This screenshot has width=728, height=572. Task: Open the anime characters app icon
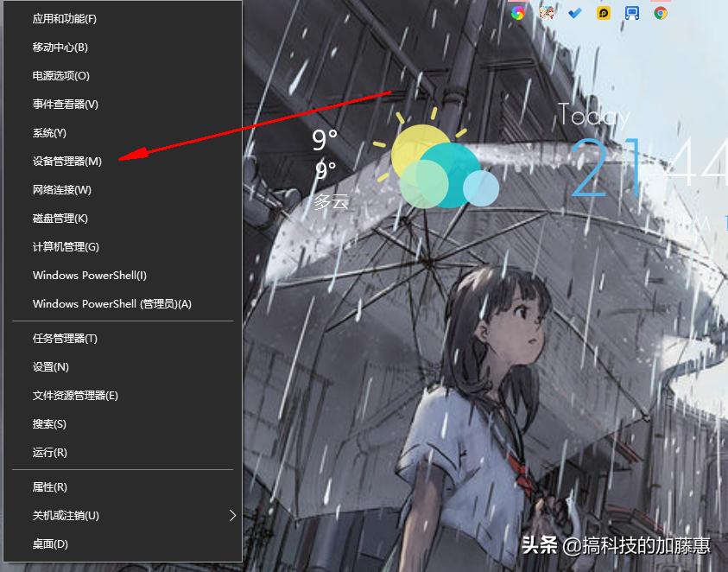547,13
